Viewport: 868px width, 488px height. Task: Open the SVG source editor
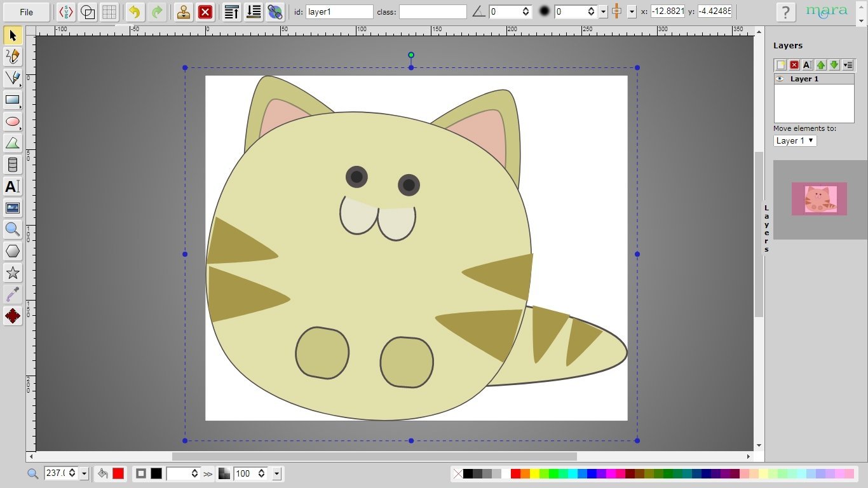pos(66,11)
